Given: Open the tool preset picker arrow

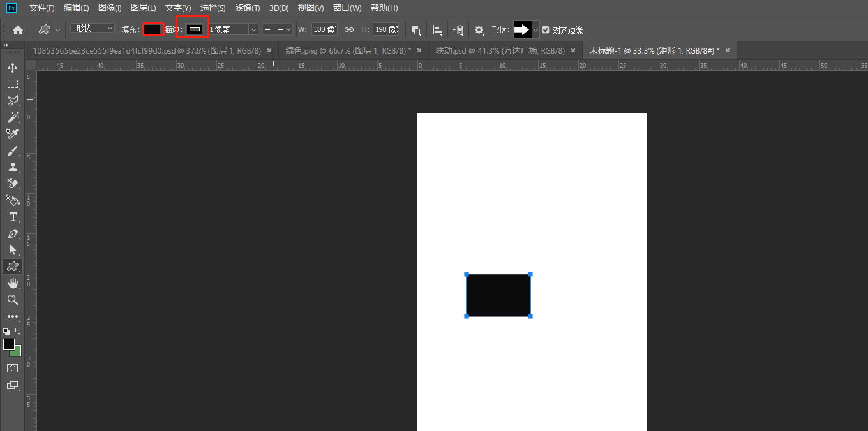Looking at the screenshot, I should pyautogui.click(x=58, y=29).
